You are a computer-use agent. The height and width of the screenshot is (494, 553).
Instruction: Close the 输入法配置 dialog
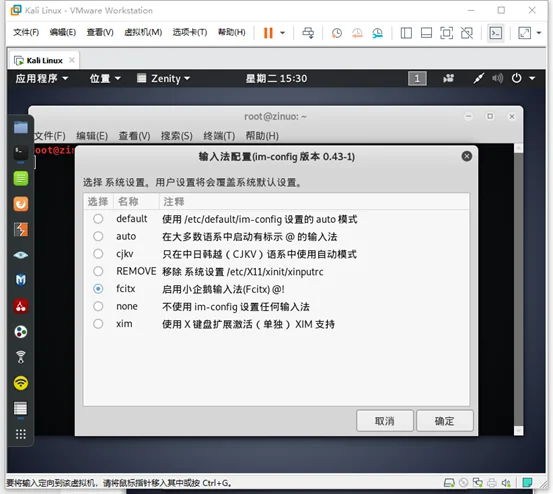pyautogui.click(x=467, y=156)
